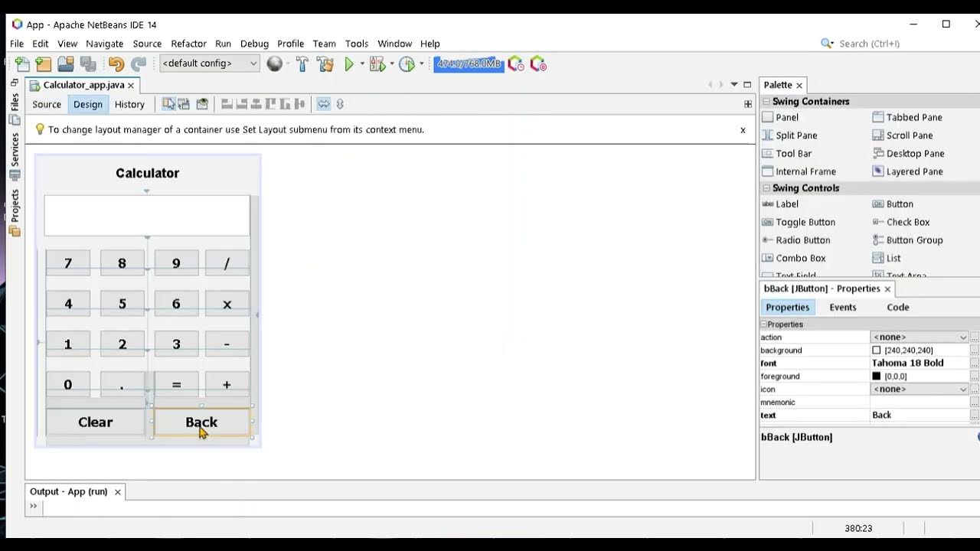Viewport: 980px width, 551px height.
Task: Click the last toolbar icon with red dot
Action: (538, 64)
